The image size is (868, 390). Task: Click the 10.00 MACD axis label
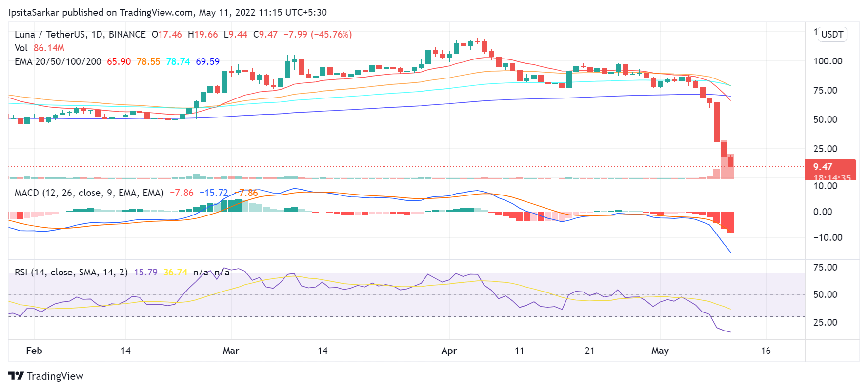tap(826, 186)
